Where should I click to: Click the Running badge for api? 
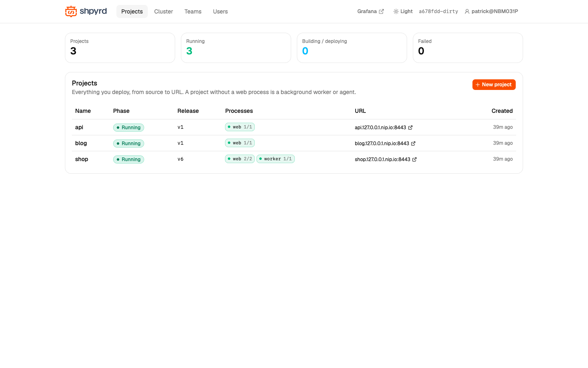pyautogui.click(x=129, y=128)
